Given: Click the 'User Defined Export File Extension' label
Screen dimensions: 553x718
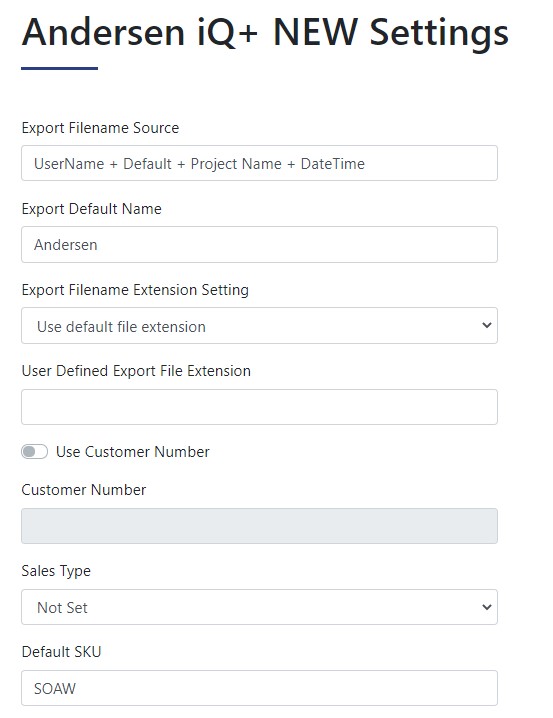Looking at the screenshot, I should [x=136, y=371].
